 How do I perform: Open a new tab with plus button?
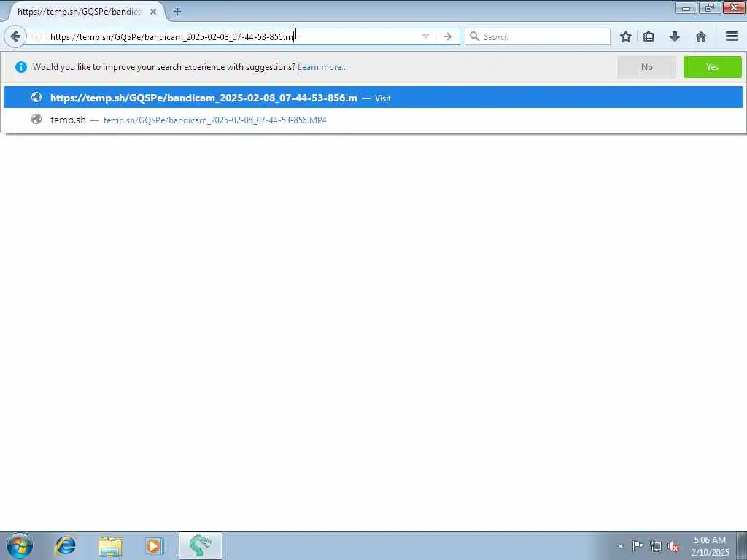[x=177, y=12]
